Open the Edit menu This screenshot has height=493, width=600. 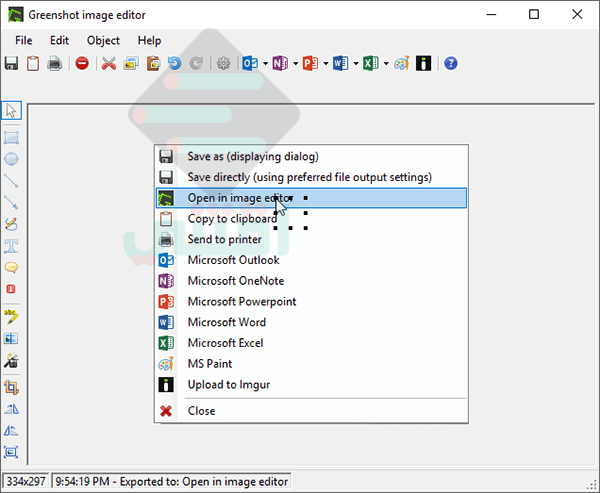tap(59, 41)
